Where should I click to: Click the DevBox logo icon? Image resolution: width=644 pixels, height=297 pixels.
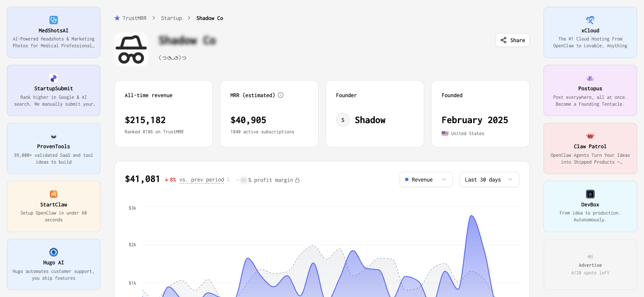(x=590, y=194)
